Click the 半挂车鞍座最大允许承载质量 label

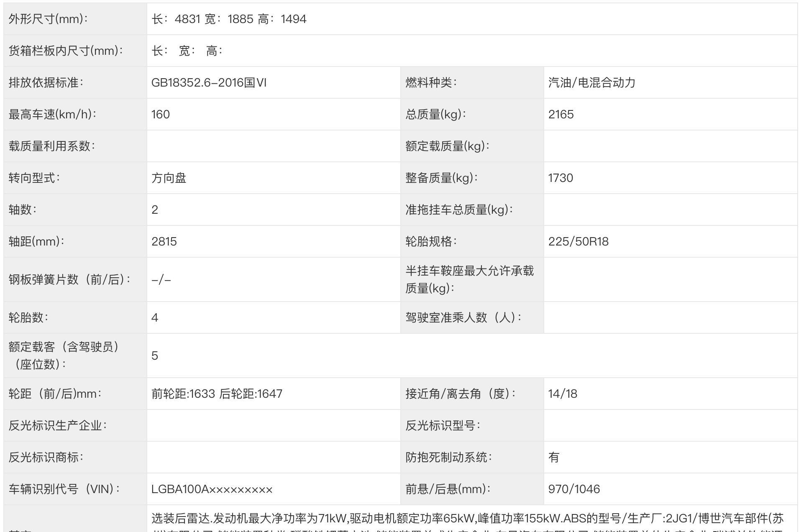coord(469,280)
